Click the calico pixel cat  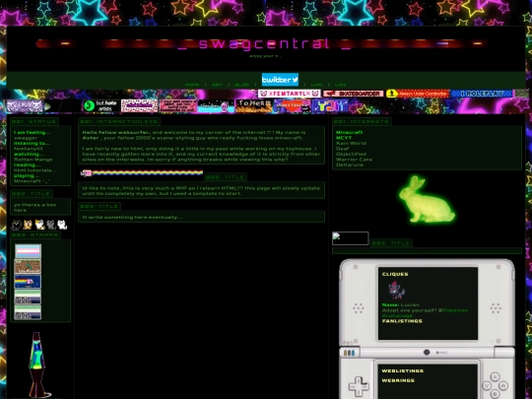click(39, 225)
